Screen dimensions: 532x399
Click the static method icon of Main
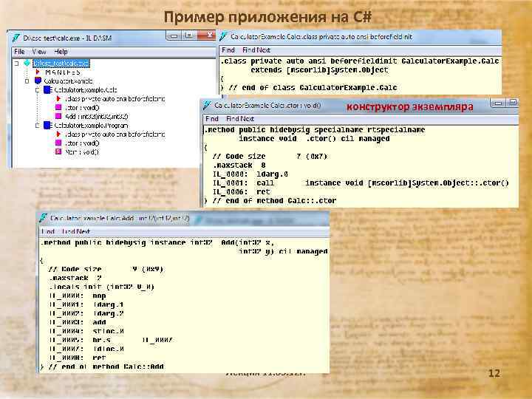tap(58, 152)
